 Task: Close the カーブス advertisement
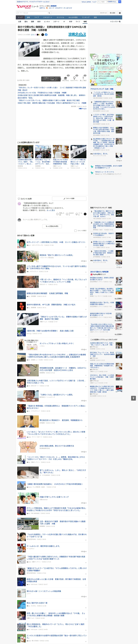pos(121,55)
